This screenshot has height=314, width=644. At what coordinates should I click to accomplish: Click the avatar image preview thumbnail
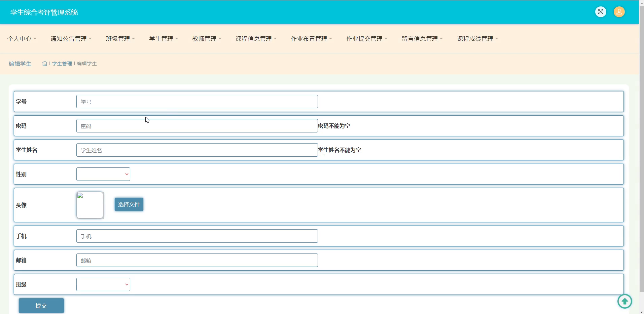(90, 205)
